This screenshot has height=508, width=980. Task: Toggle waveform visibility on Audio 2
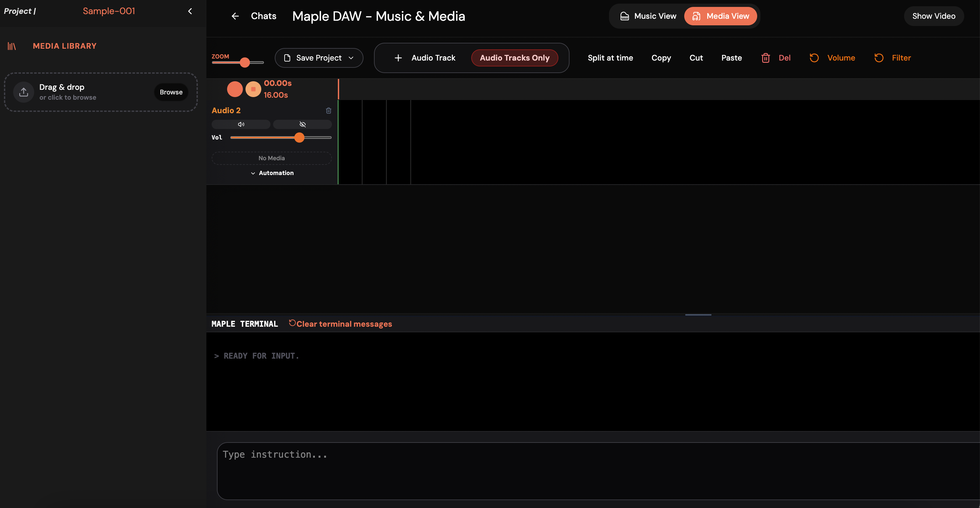302,124
